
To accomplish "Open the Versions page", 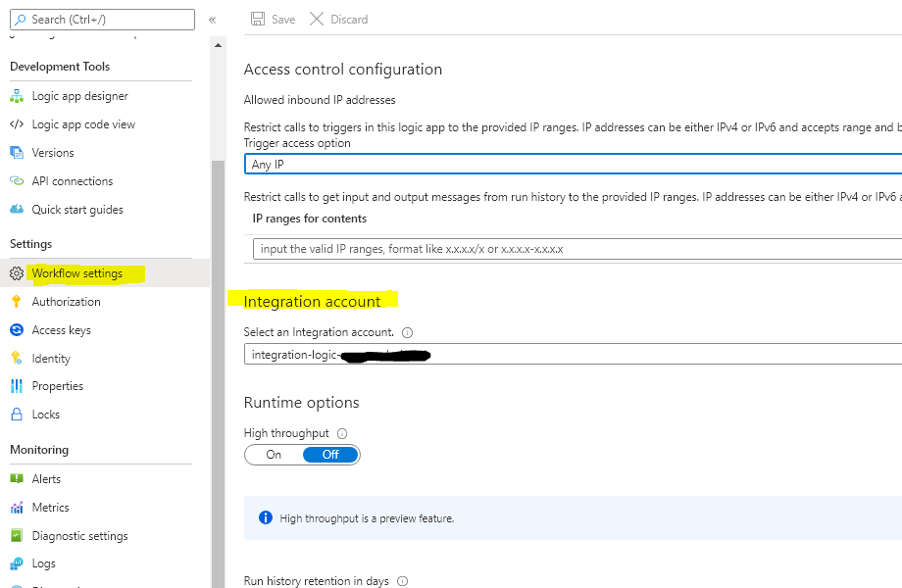I will pos(53,152).
